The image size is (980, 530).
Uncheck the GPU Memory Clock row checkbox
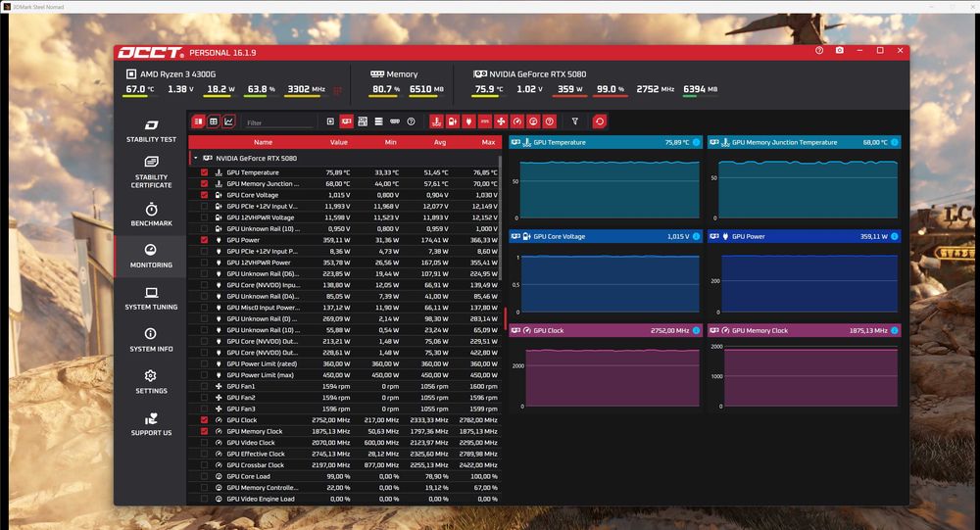(205, 431)
